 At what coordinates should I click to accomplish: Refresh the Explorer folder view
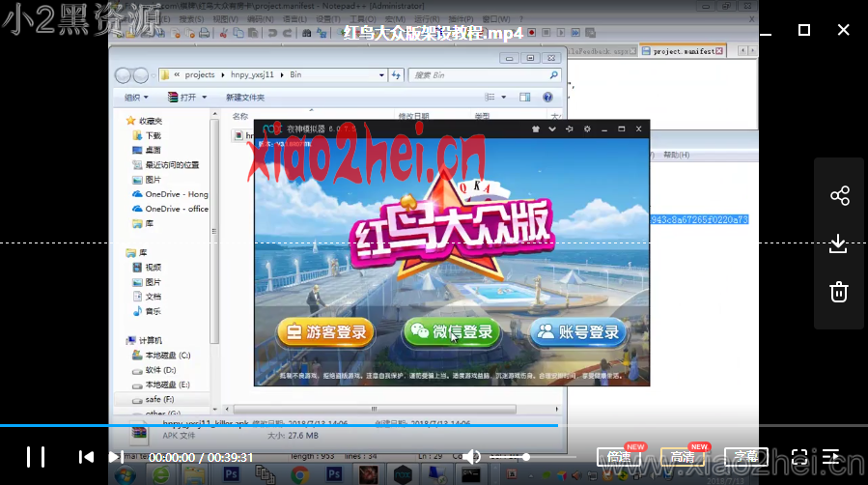pos(396,74)
